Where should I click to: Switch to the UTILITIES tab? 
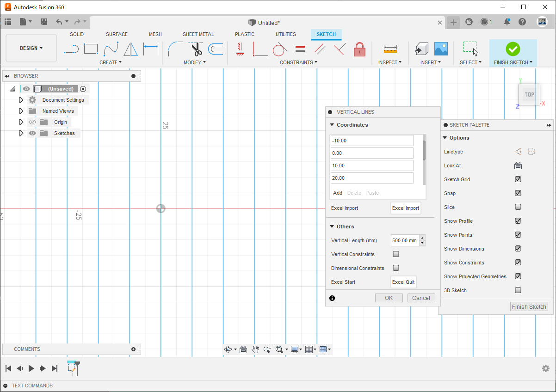point(286,34)
